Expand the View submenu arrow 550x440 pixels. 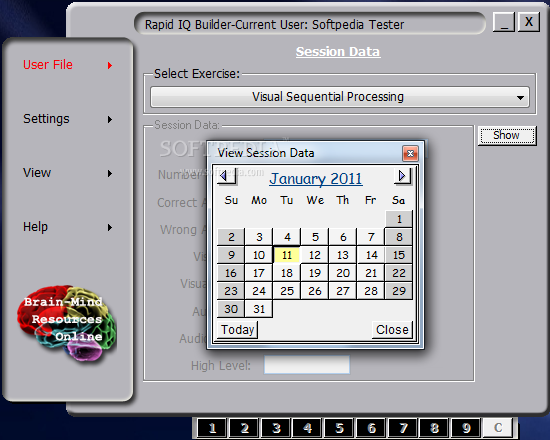click(110, 173)
